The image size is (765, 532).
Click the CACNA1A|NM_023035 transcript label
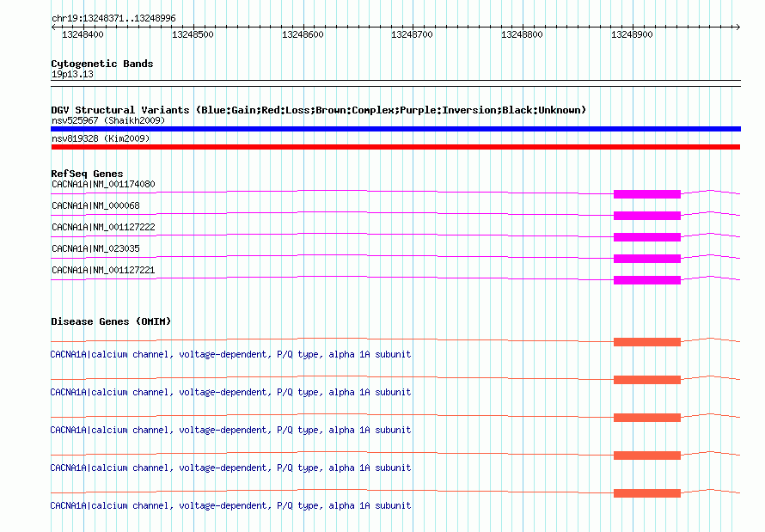click(95, 248)
